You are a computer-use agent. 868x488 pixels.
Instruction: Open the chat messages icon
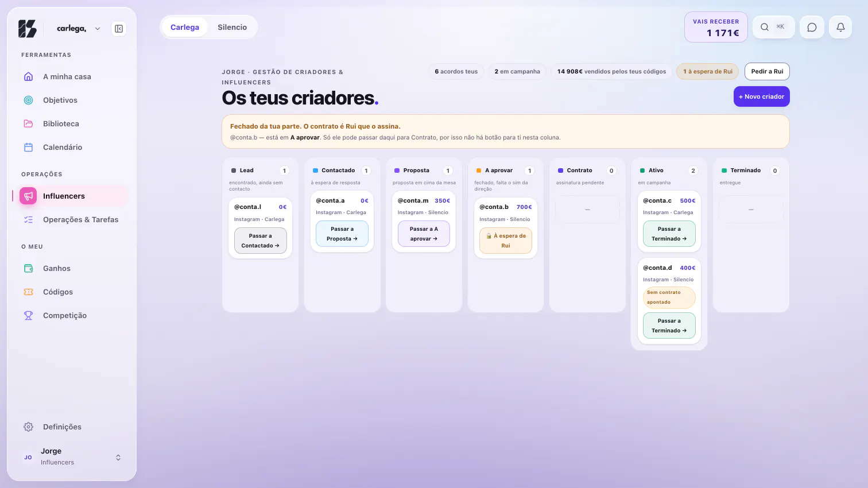click(x=812, y=27)
